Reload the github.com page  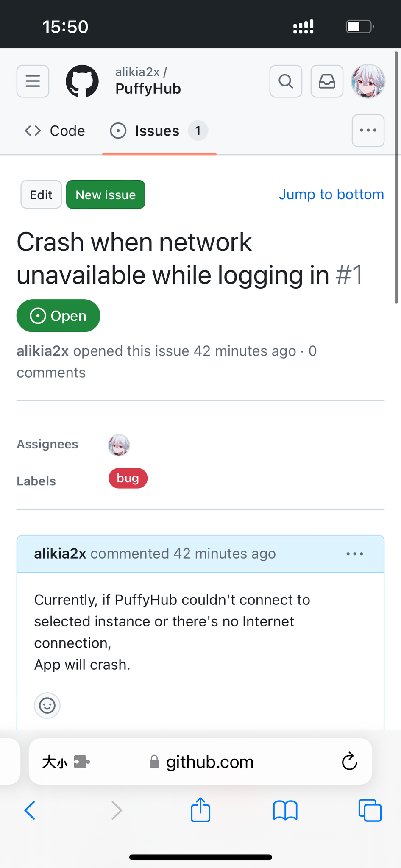pyautogui.click(x=349, y=762)
